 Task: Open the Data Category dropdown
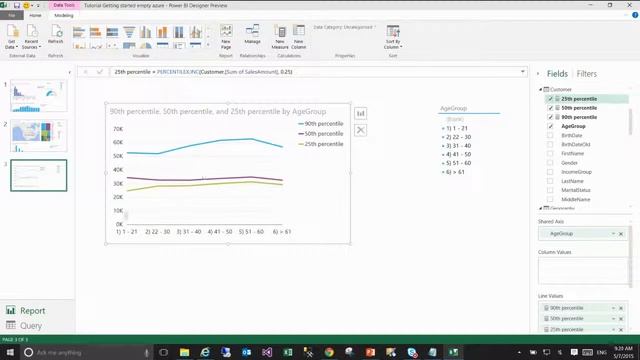point(344,27)
